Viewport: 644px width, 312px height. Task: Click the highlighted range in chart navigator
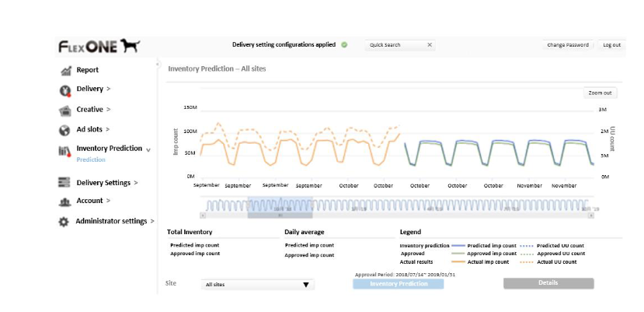280,207
